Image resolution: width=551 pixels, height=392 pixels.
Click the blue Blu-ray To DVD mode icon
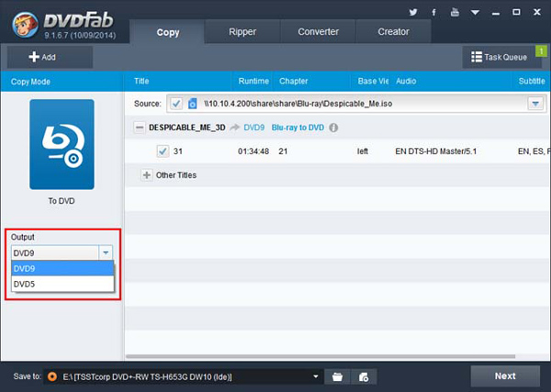[61, 145]
